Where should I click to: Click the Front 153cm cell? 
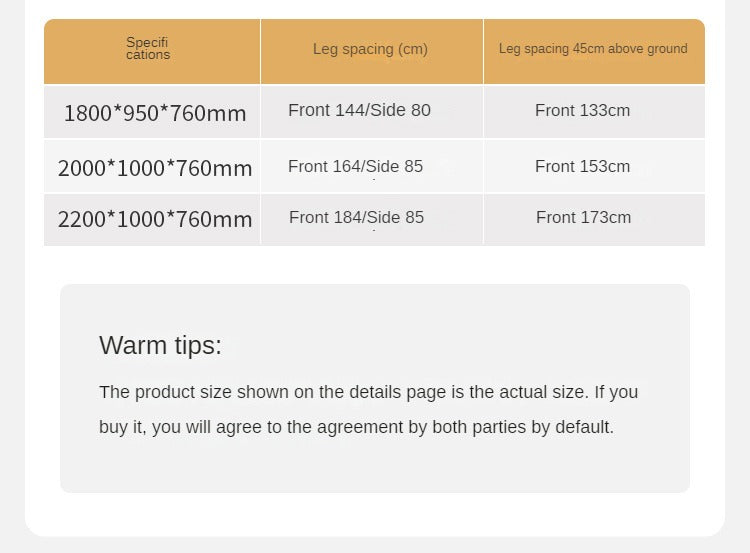594,166
